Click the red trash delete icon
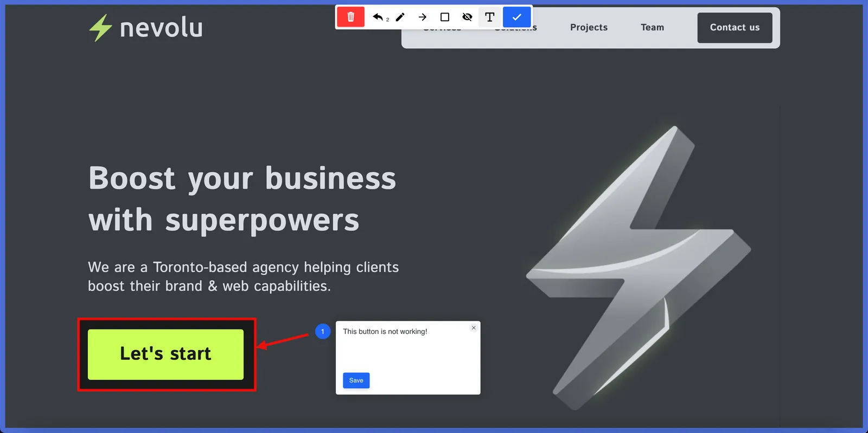Image resolution: width=868 pixels, height=433 pixels. [350, 17]
